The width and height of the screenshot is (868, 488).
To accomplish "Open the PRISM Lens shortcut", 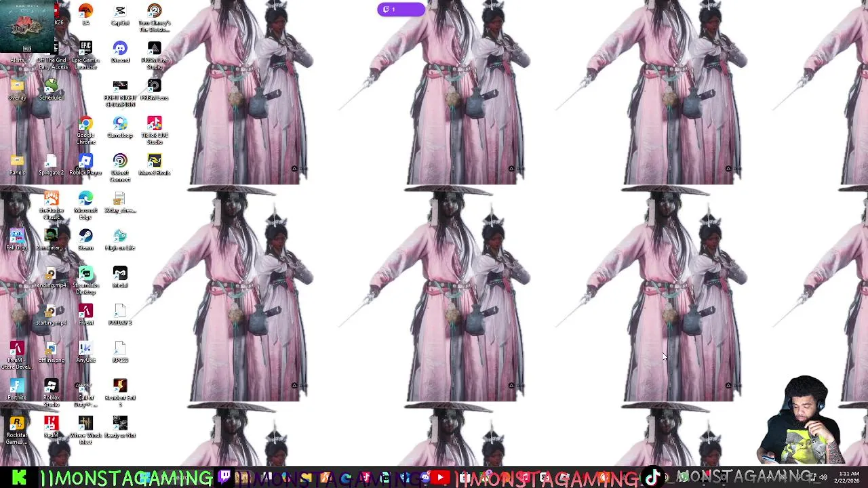I will (155, 89).
